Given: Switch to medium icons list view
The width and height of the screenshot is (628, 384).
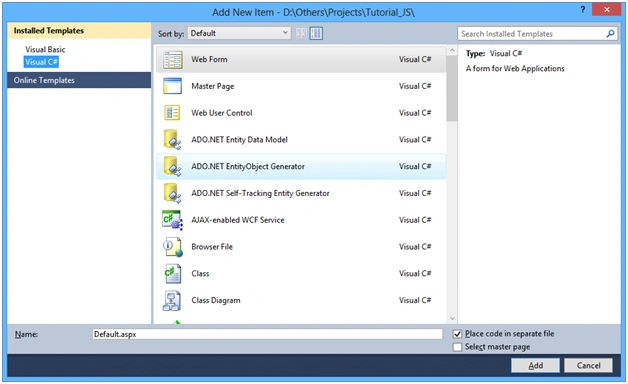Looking at the screenshot, I should [x=316, y=33].
